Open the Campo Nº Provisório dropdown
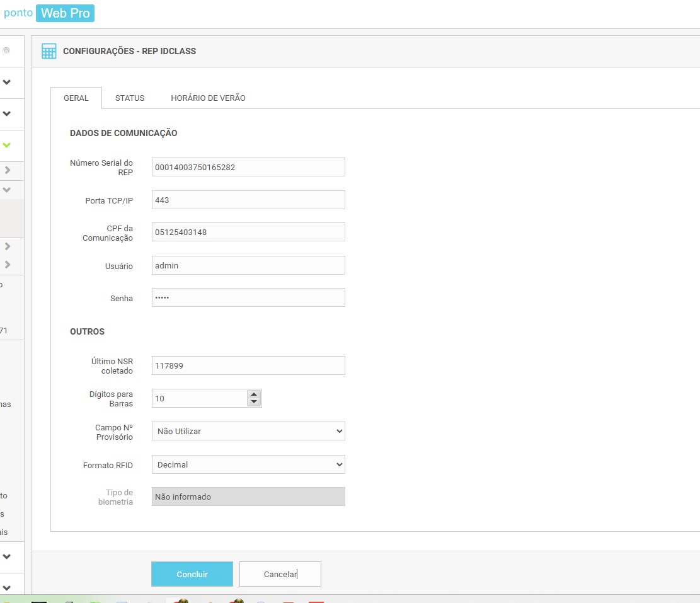 tap(248, 431)
